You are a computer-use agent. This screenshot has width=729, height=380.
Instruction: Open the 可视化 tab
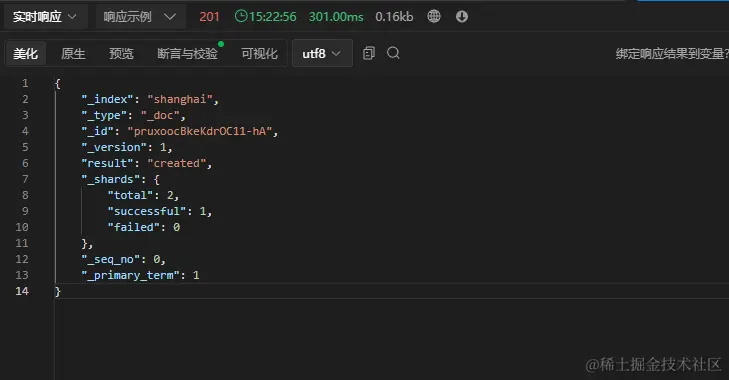click(259, 53)
